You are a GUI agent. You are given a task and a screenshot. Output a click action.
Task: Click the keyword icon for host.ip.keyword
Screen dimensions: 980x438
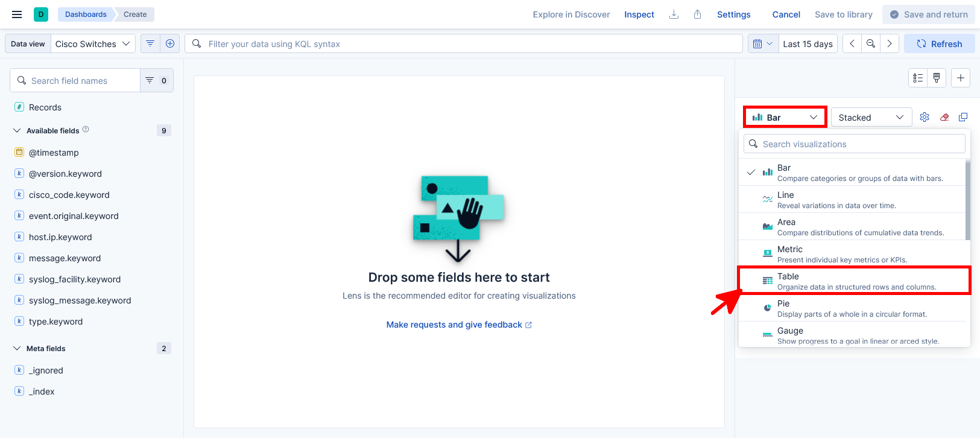tap(19, 236)
